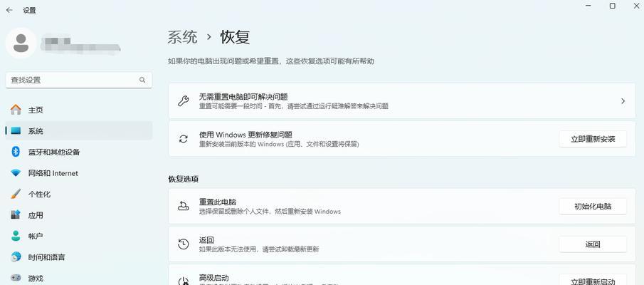Click the 重置此电脑 reset icon
This screenshot has width=644, height=285.
[x=183, y=206]
